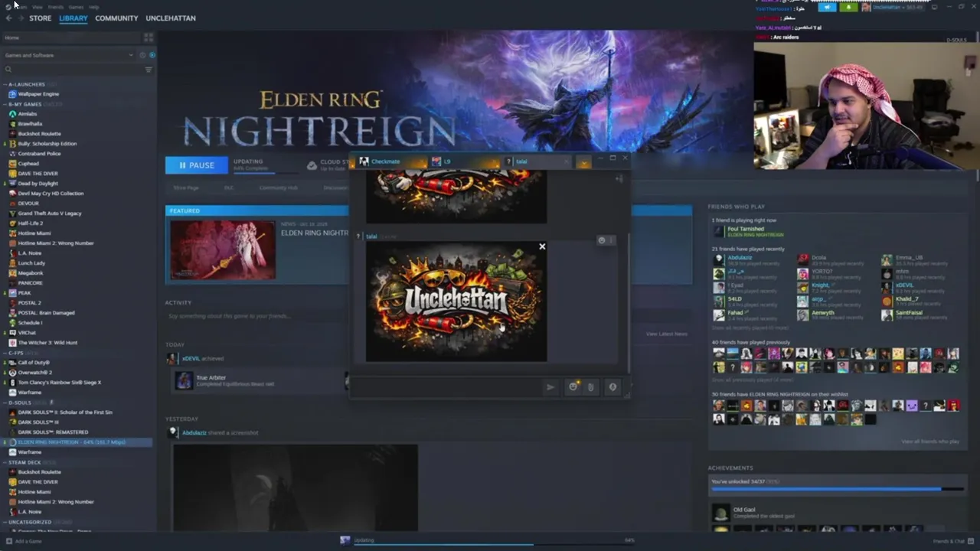Click the Cloud Status icon
This screenshot has height=551, width=980.
point(312,165)
